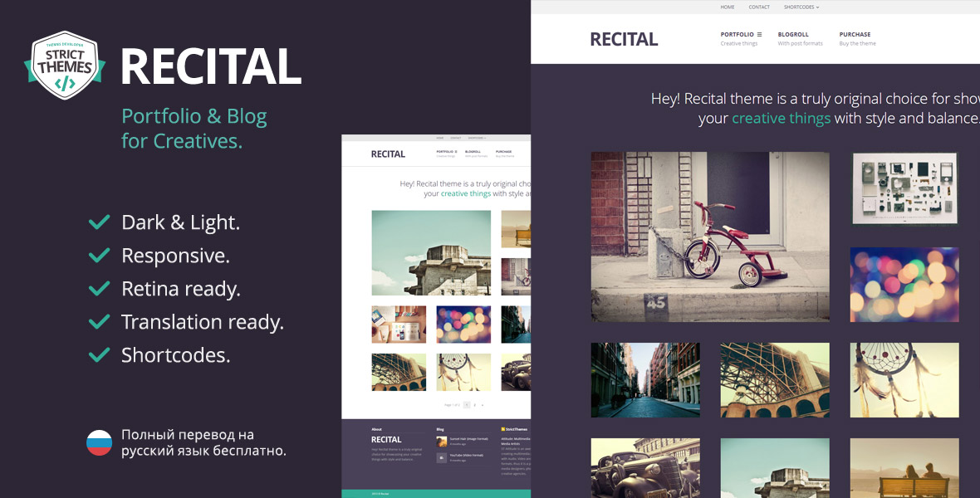980x498 pixels.
Task: Open the red tricycle portfolio thumbnail
Action: [710, 237]
